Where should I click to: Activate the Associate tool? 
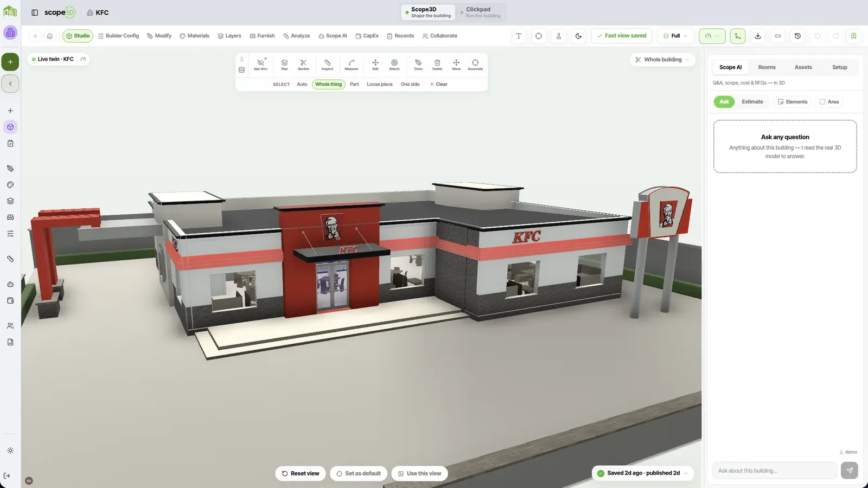[475, 65]
